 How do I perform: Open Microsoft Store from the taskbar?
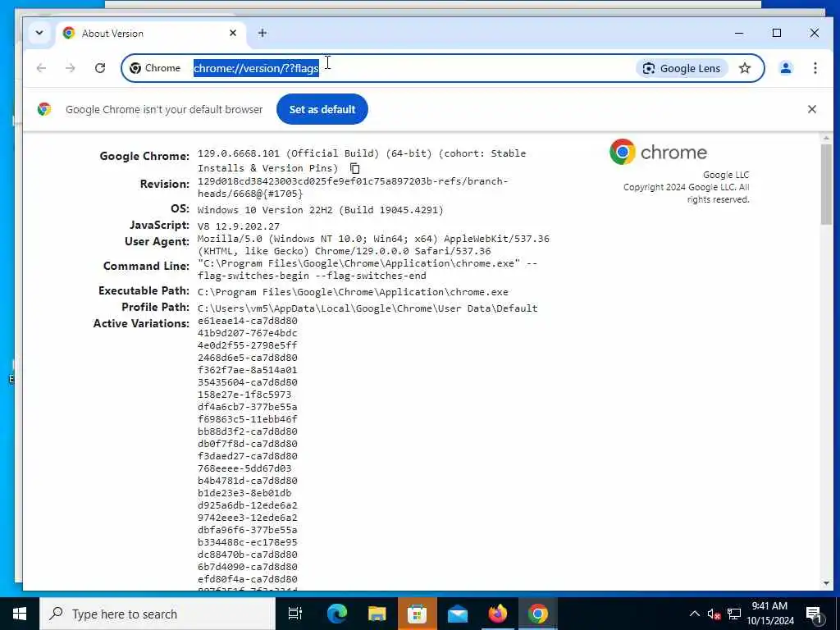pos(418,614)
